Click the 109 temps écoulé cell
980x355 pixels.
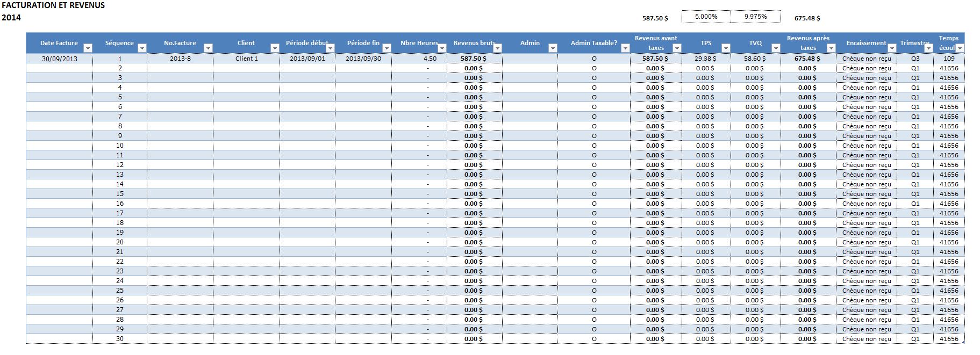tap(949, 59)
